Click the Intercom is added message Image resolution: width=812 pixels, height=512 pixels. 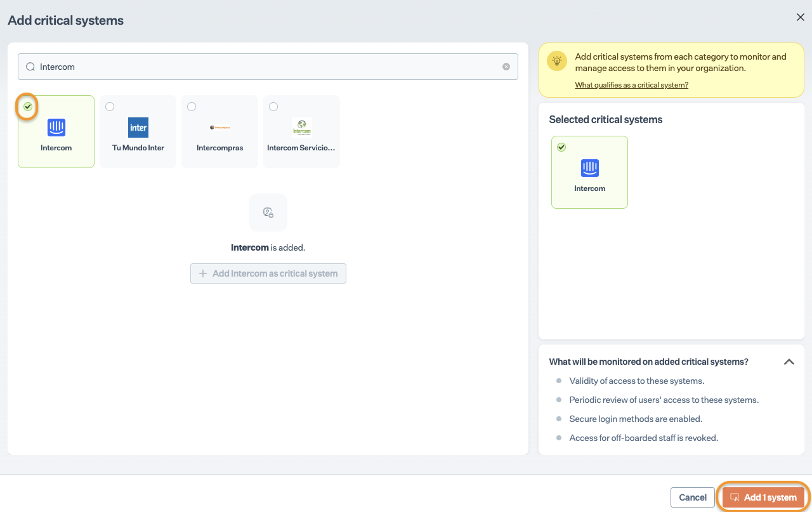pyautogui.click(x=268, y=247)
